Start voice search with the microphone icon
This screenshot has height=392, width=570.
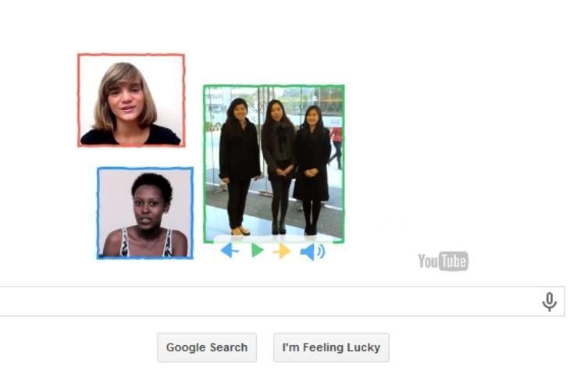[549, 302]
